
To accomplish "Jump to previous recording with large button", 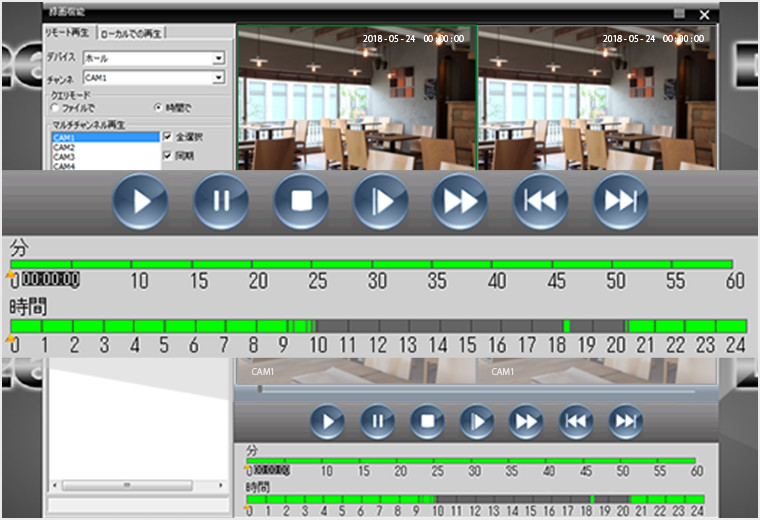I will click(x=541, y=201).
